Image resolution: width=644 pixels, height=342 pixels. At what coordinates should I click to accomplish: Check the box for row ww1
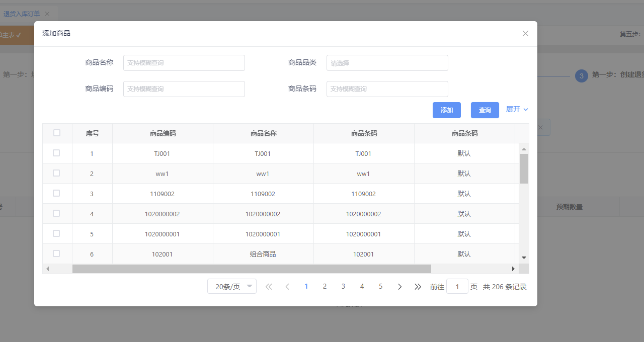56,173
